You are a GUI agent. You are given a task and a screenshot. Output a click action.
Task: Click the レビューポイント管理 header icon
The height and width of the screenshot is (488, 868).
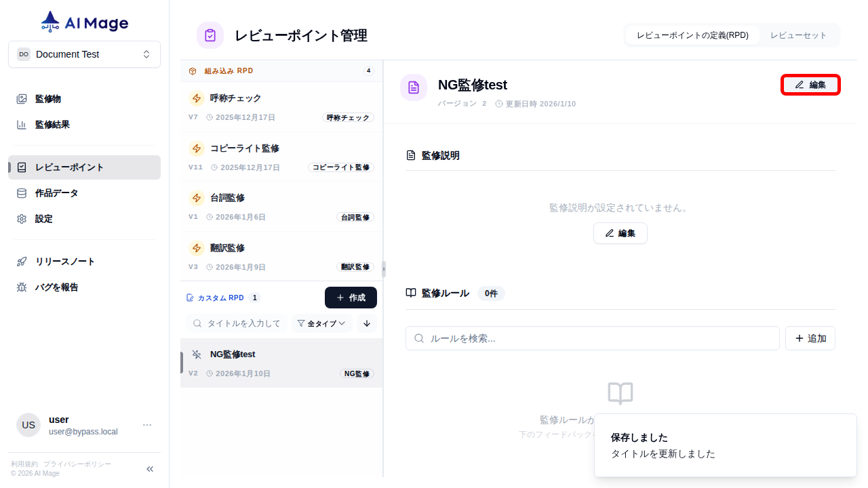click(210, 35)
